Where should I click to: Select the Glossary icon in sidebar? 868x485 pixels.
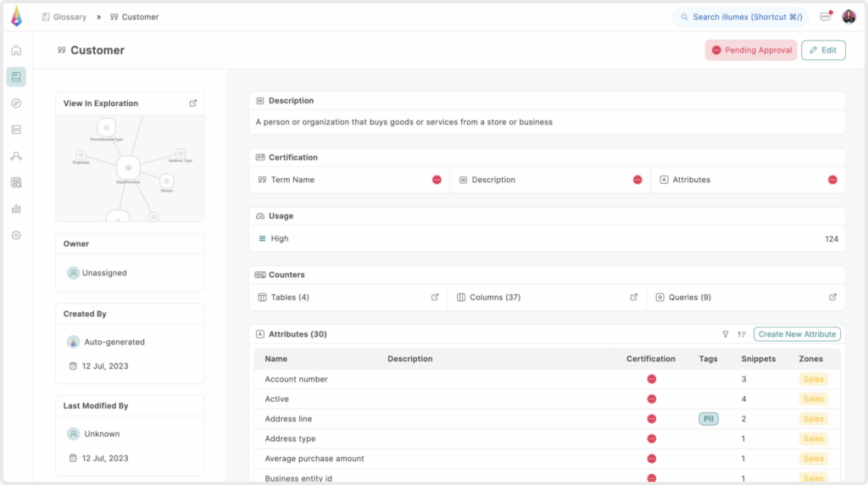(16, 77)
